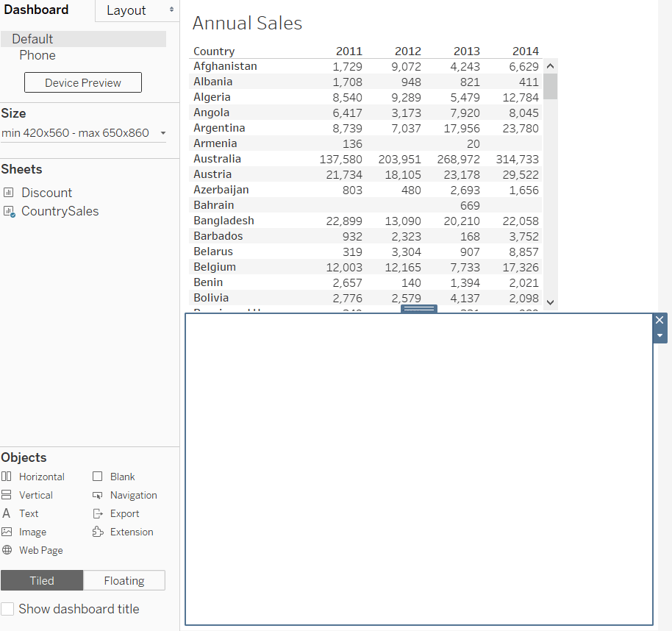672x631 pixels.
Task: Add a Navigation object
Action: click(125, 494)
